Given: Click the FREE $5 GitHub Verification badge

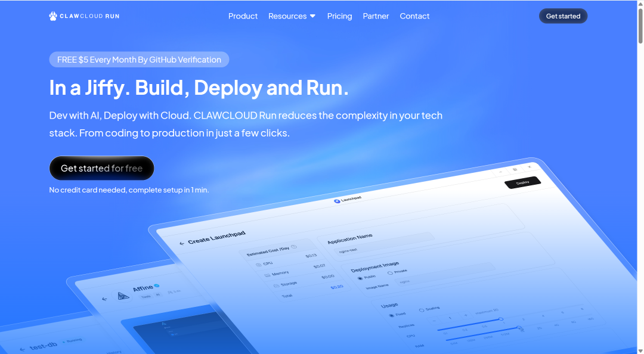Looking at the screenshot, I should pos(139,60).
